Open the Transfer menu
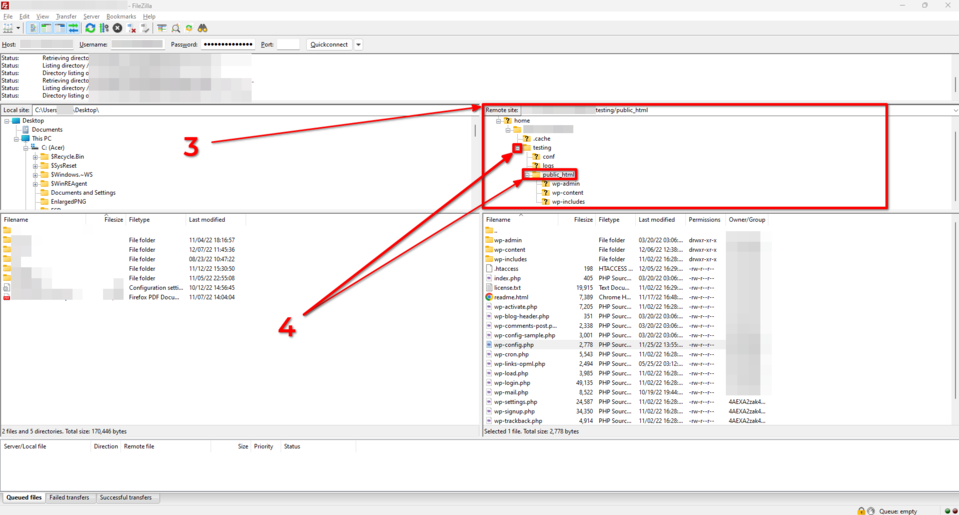959x515 pixels. coord(66,17)
